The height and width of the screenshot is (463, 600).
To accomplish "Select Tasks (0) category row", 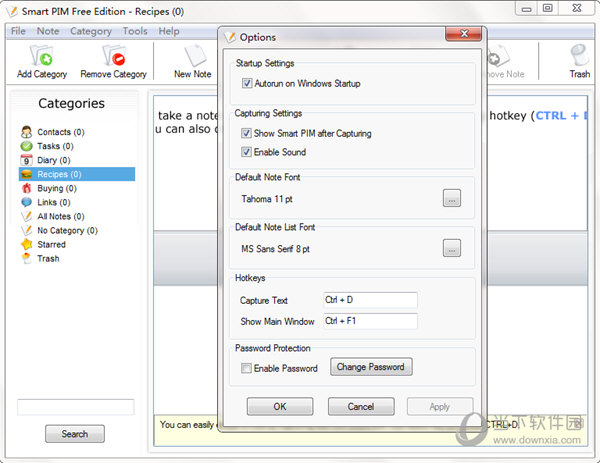I will [77, 146].
